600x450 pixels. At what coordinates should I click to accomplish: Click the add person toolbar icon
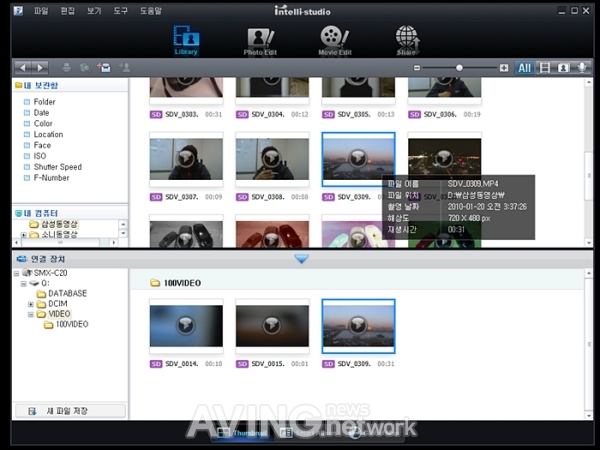point(124,68)
